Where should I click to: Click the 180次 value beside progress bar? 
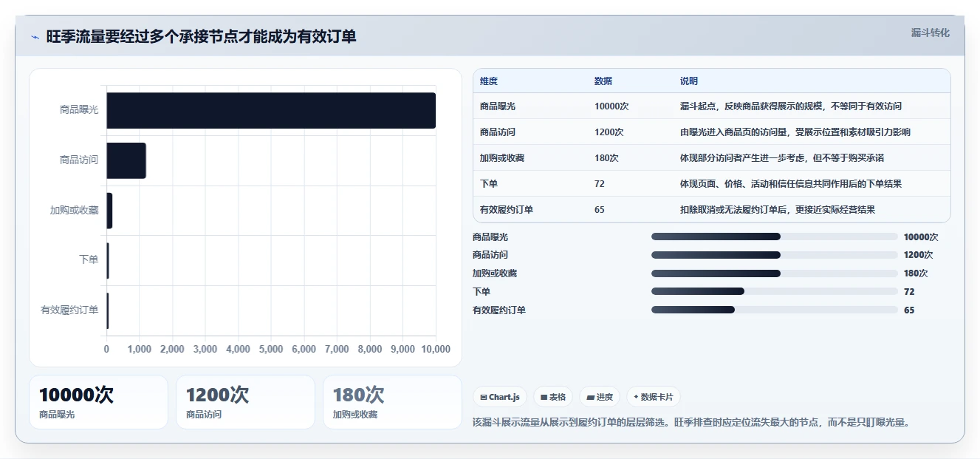tap(916, 273)
